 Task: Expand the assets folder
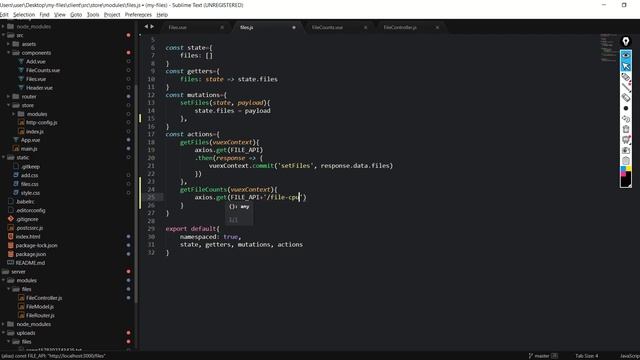click(8, 44)
